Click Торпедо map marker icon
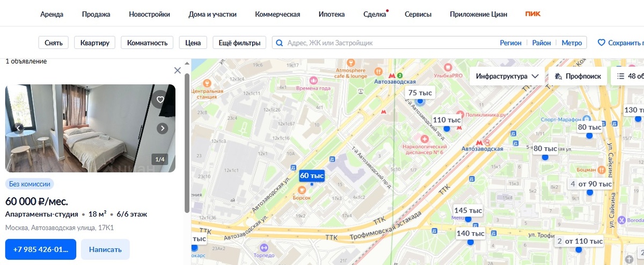This screenshot has height=265, width=644. [264, 247]
